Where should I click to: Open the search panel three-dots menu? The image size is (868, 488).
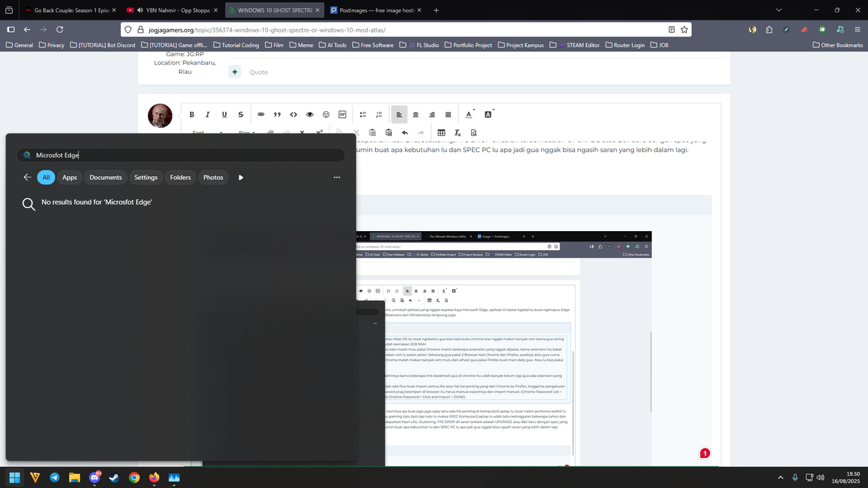point(337,178)
